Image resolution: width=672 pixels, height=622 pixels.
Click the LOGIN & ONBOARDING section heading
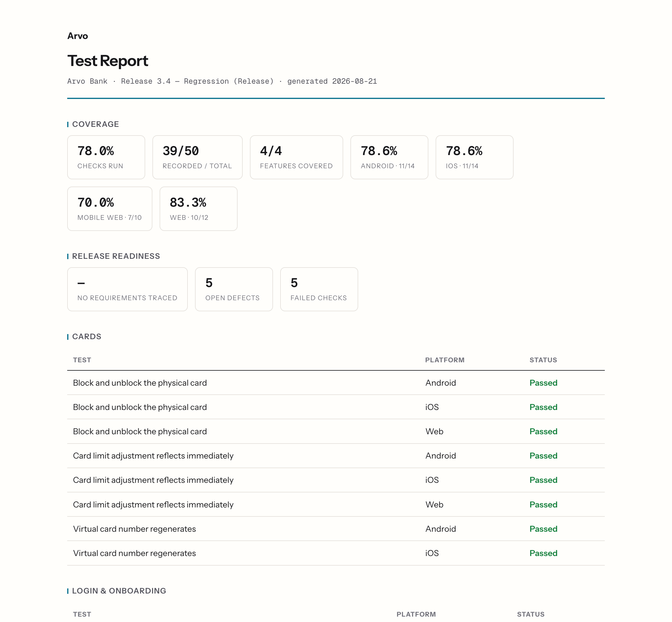pos(119,591)
